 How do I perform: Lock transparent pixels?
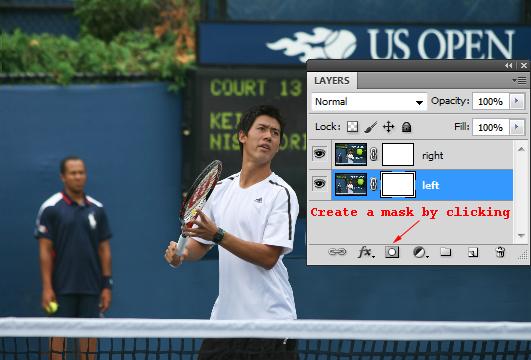353,127
